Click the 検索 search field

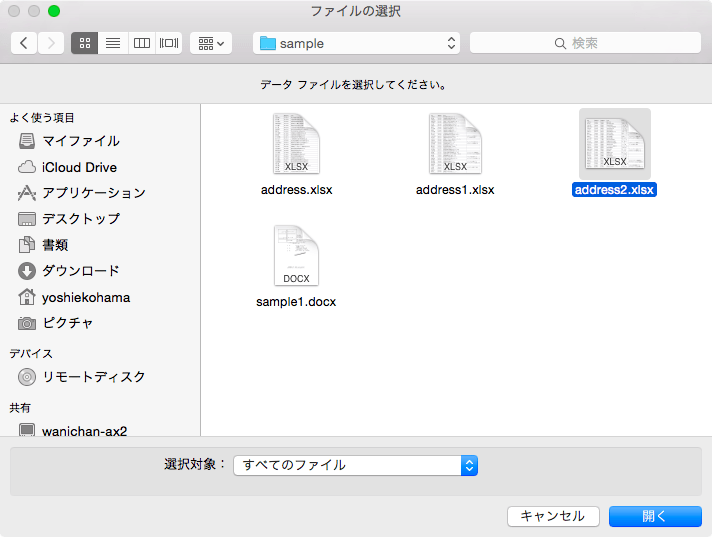[x=585, y=43]
